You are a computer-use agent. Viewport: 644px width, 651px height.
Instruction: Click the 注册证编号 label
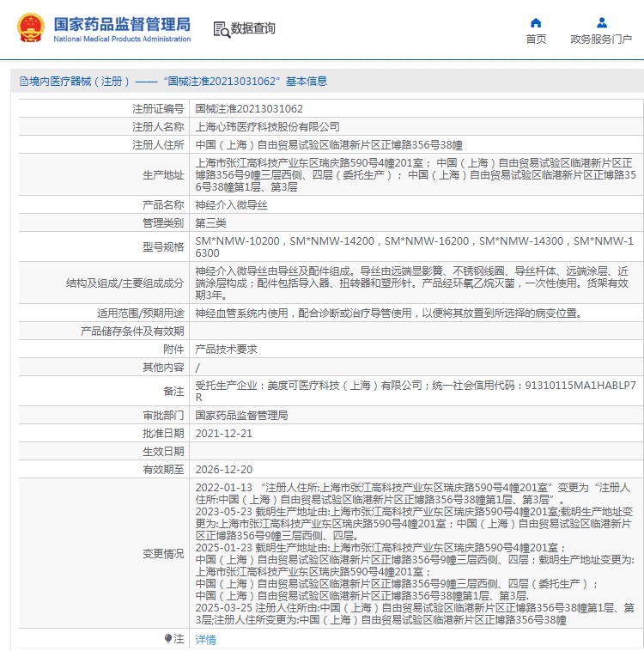click(158, 109)
